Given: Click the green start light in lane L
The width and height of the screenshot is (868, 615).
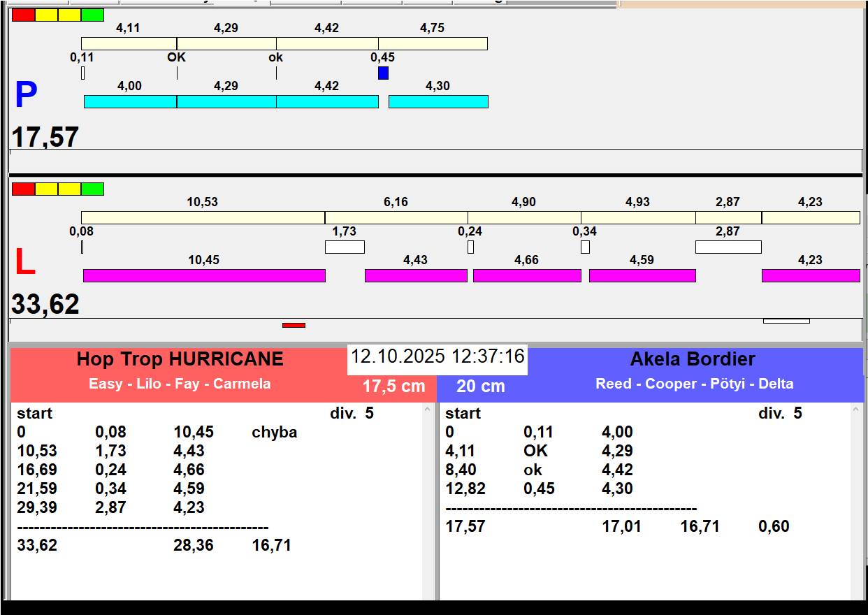Looking at the screenshot, I should coord(92,189).
